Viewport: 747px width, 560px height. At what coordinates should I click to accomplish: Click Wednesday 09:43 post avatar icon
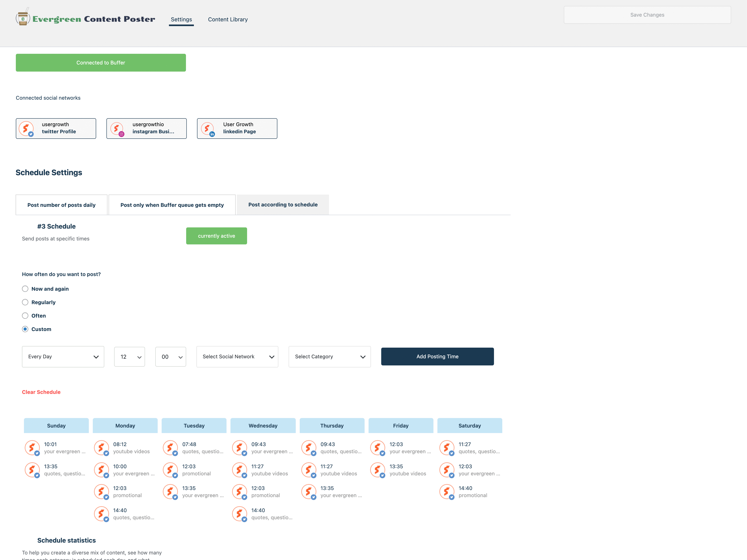(239, 448)
